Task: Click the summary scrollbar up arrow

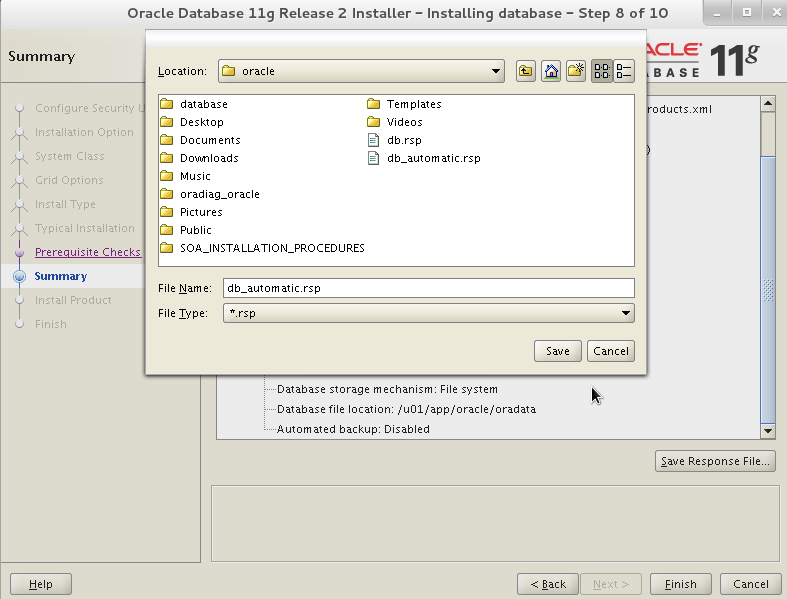Action: (x=768, y=104)
